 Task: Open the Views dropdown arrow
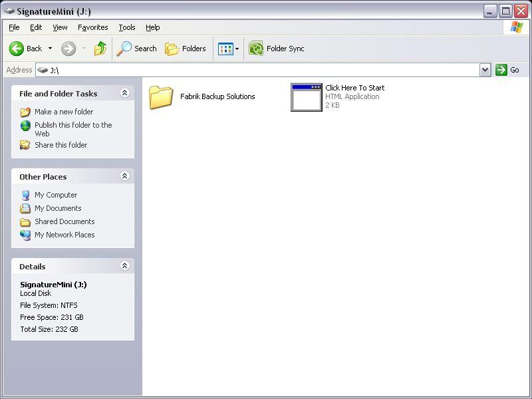237,49
